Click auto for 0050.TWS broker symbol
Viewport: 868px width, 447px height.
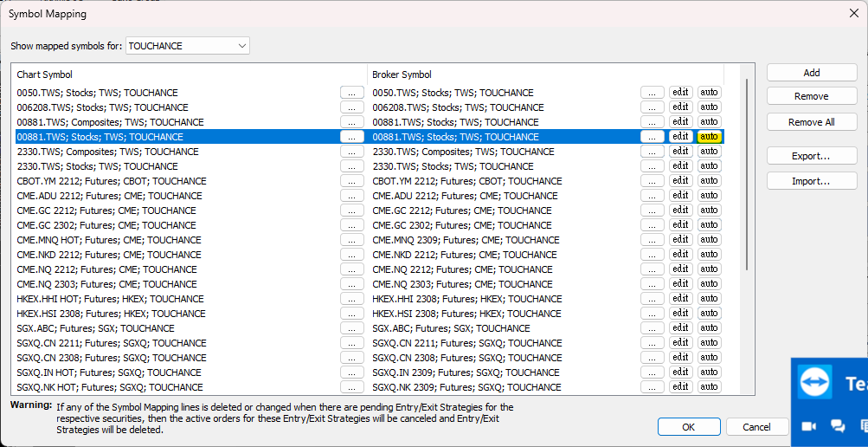tap(709, 93)
